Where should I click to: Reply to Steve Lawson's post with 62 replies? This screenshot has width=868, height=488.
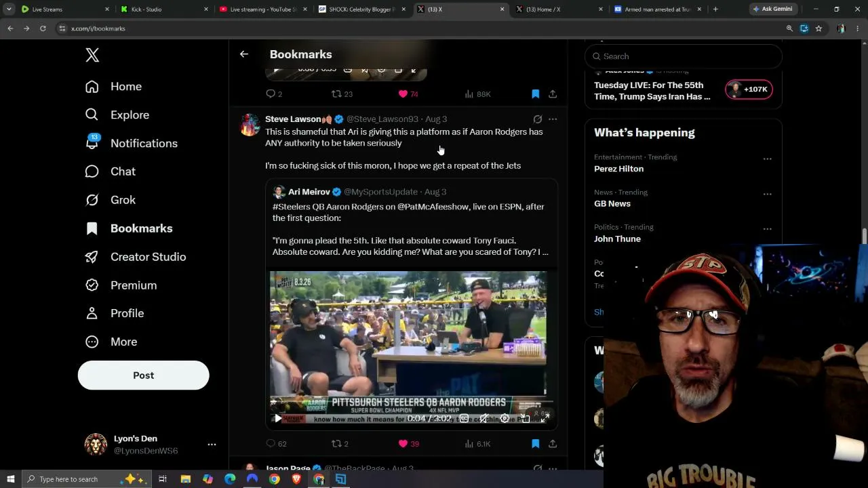[x=276, y=444]
